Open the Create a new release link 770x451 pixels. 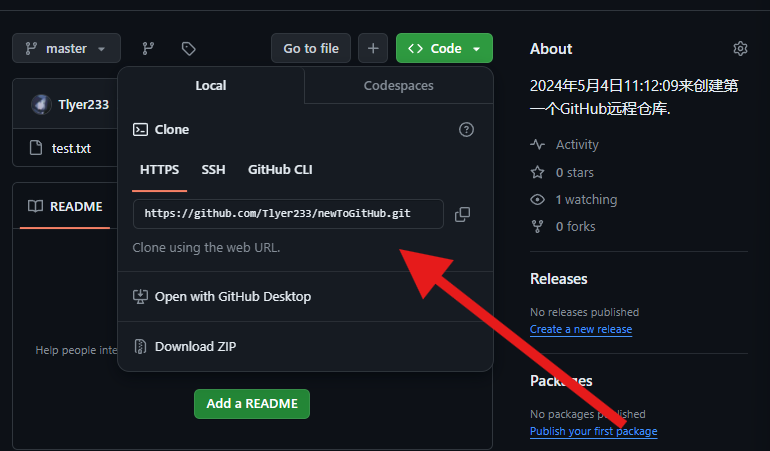[580, 330]
